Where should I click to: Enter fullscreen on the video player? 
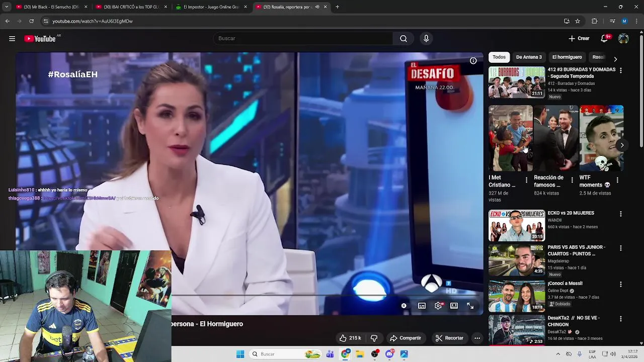point(470,306)
